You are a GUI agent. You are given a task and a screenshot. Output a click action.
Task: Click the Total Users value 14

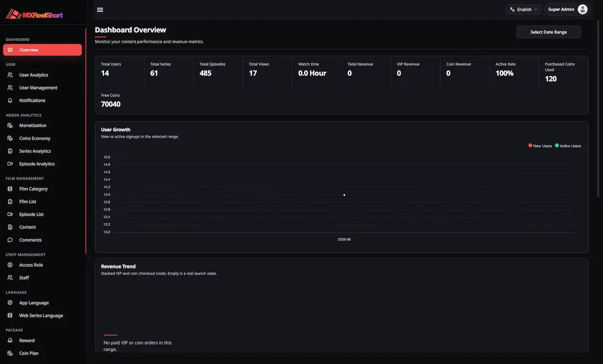[105, 73]
